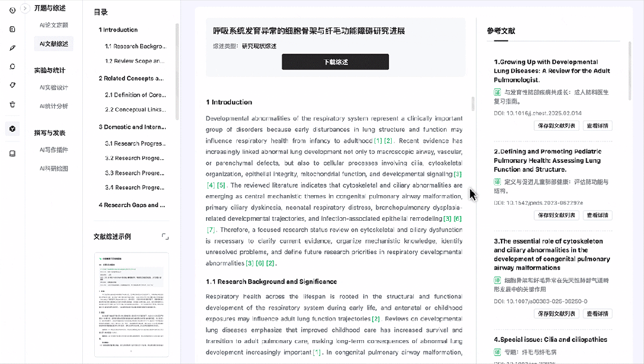Click 查看详情 for 'essential role of cytoskeleton' reference
The height and width of the screenshot is (364, 644).
click(x=597, y=314)
